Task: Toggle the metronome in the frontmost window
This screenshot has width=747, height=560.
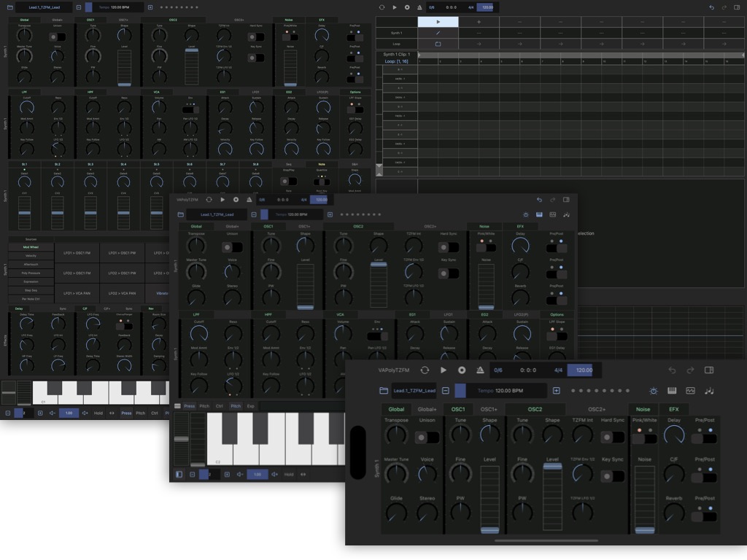Action: pos(480,370)
